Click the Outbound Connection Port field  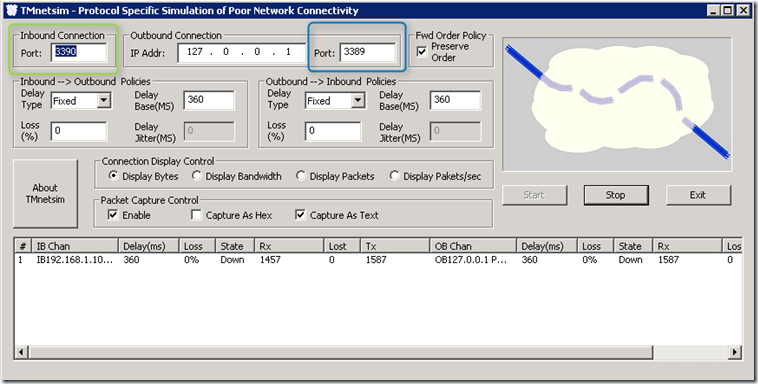click(368, 52)
